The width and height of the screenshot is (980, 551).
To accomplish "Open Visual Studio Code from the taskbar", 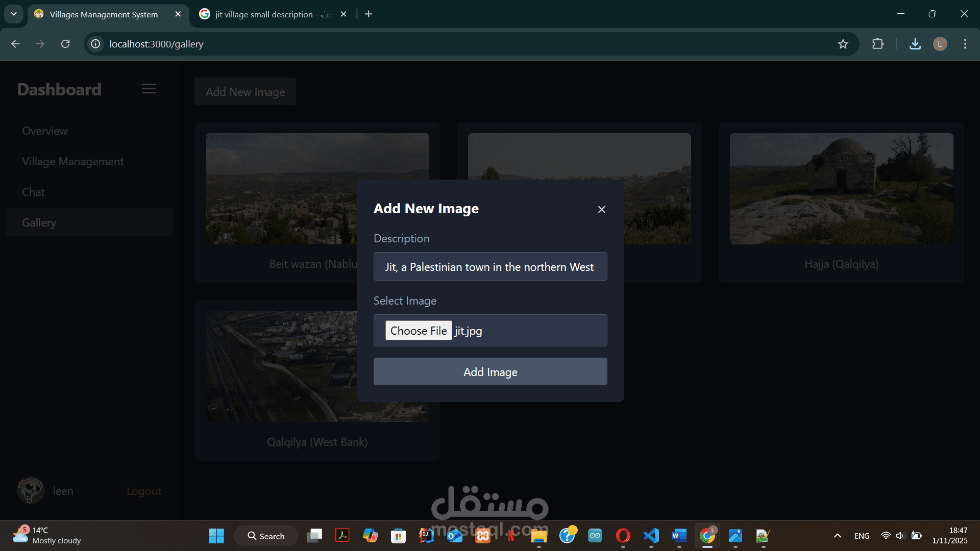I will [651, 536].
